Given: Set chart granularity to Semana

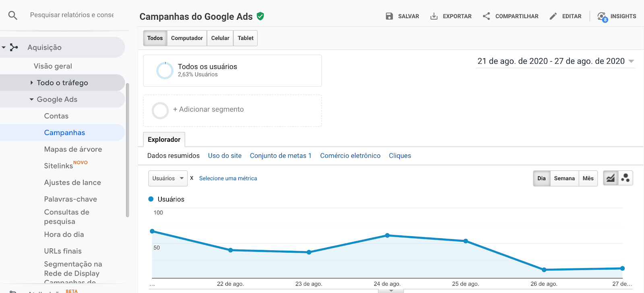Looking at the screenshot, I should coord(564,178).
